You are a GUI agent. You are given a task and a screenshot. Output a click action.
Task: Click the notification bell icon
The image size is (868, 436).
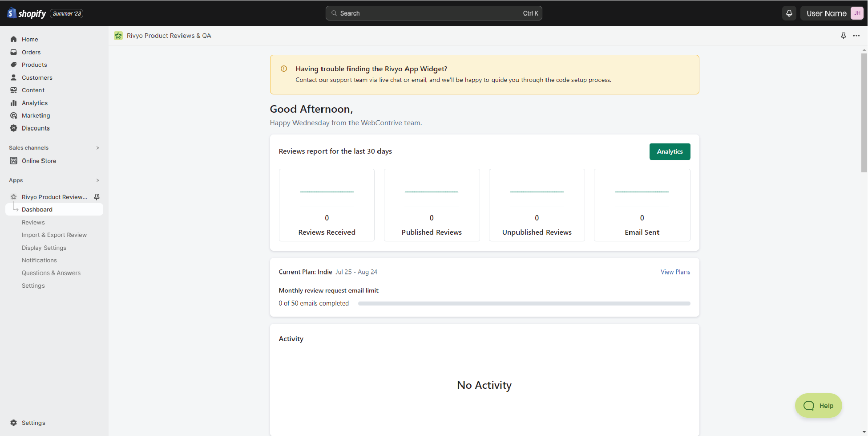(789, 13)
